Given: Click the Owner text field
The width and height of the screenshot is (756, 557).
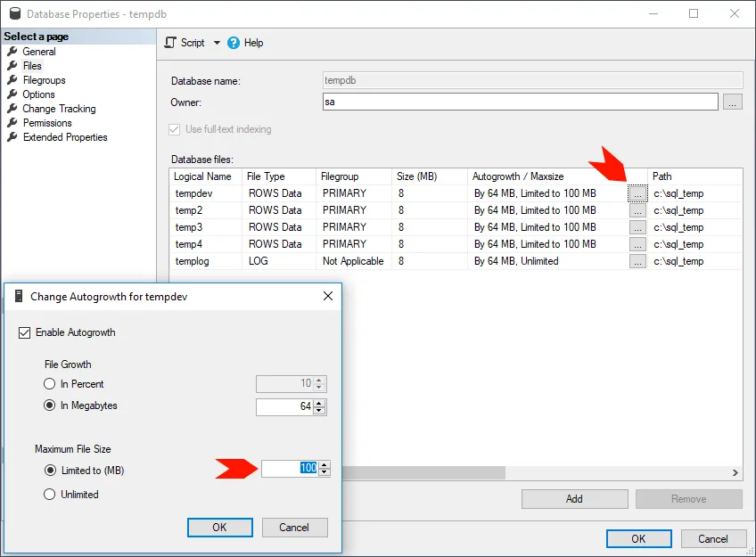Looking at the screenshot, I should [521, 102].
